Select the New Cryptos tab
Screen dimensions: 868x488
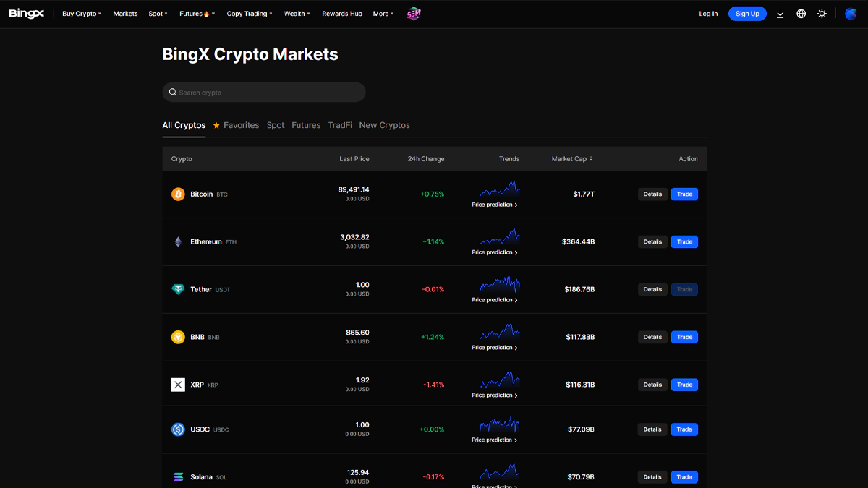384,125
